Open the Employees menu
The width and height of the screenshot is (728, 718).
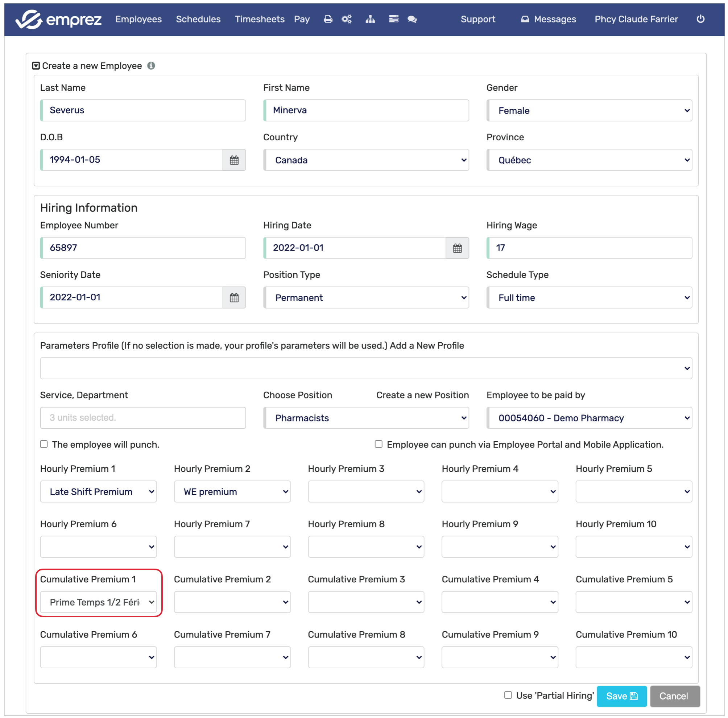138,19
